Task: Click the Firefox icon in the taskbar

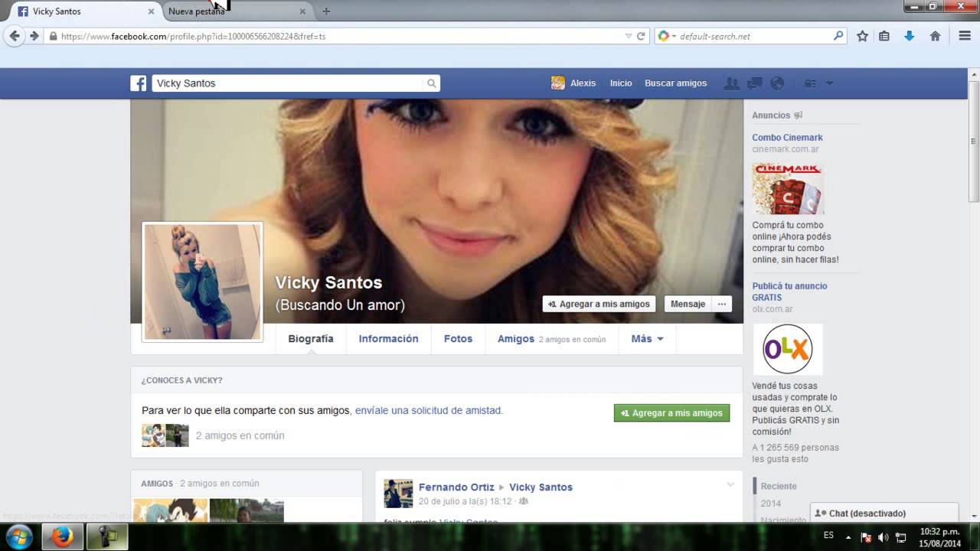Action: pos(62,536)
